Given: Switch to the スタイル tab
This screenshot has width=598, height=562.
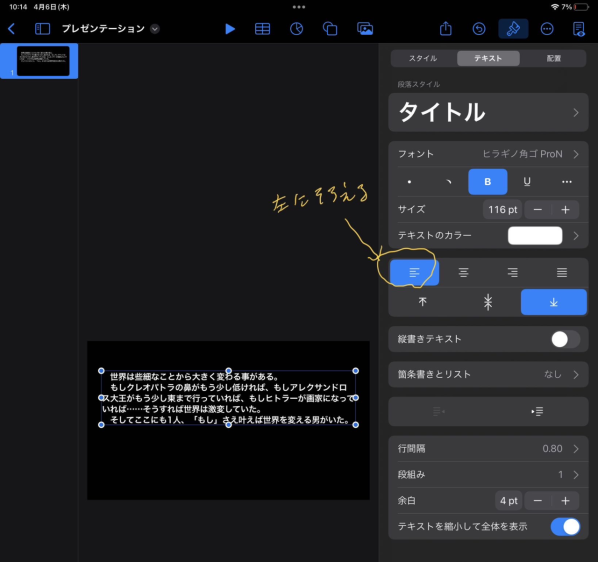Looking at the screenshot, I should (x=423, y=58).
